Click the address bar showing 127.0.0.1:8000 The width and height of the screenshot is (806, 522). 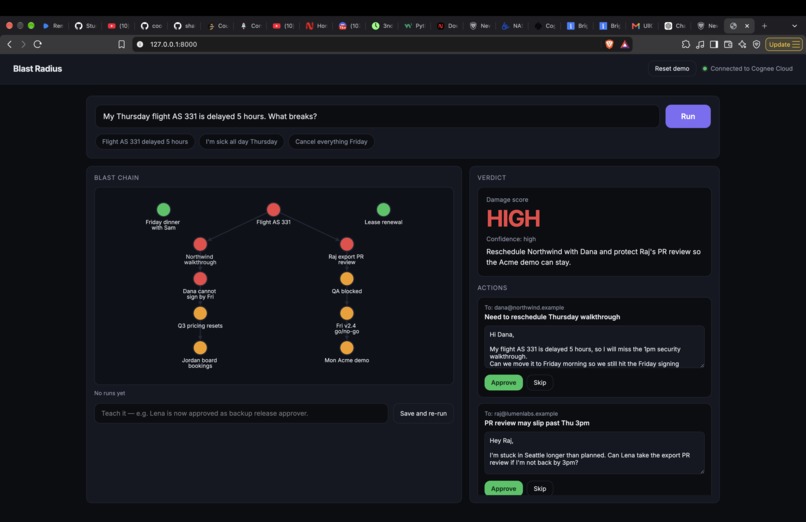370,44
